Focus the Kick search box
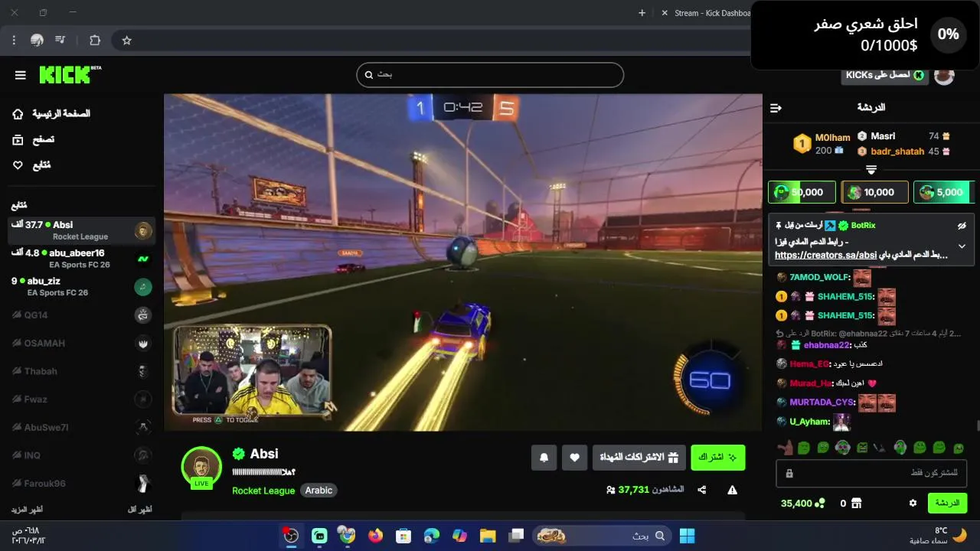 [x=490, y=75]
